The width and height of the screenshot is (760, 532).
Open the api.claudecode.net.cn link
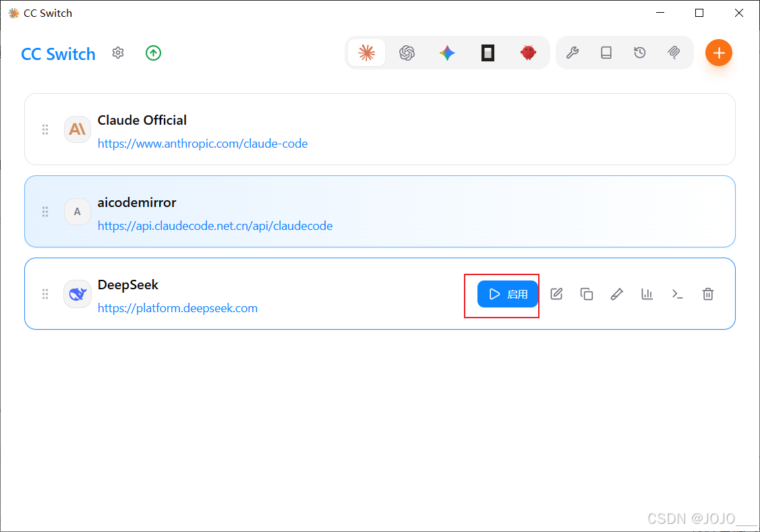coord(215,226)
